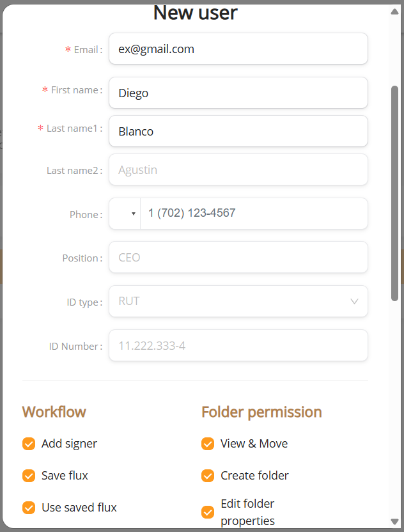Toggle the Save flux checkbox

point(29,476)
